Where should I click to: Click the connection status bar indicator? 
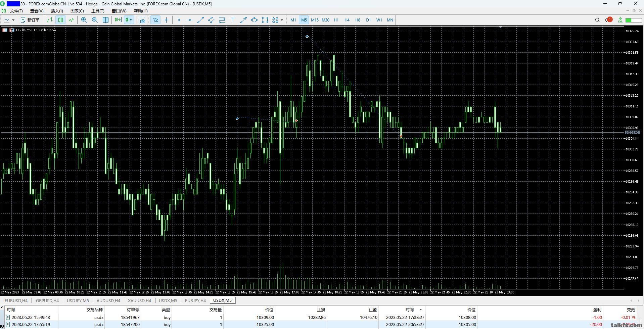coord(633,20)
